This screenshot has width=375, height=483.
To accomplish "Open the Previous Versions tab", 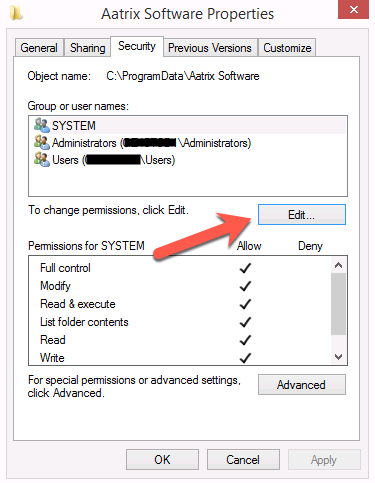I will 210,48.
